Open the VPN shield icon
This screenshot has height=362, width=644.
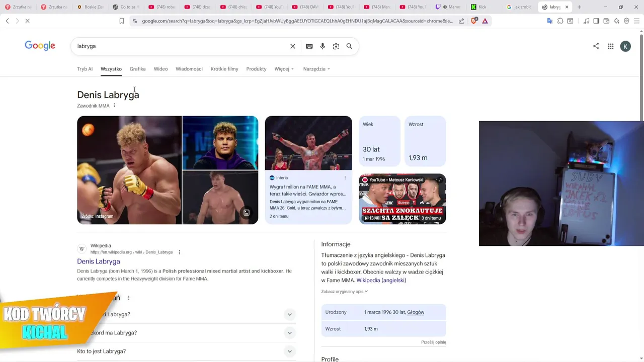coord(626,21)
